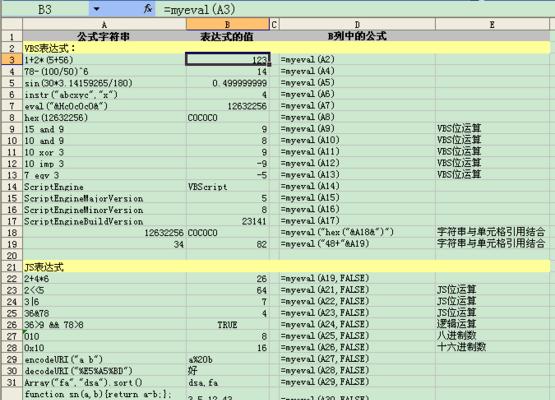555x400 pixels.
Task: Click the VBScript result cell
Action: point(227,187)
